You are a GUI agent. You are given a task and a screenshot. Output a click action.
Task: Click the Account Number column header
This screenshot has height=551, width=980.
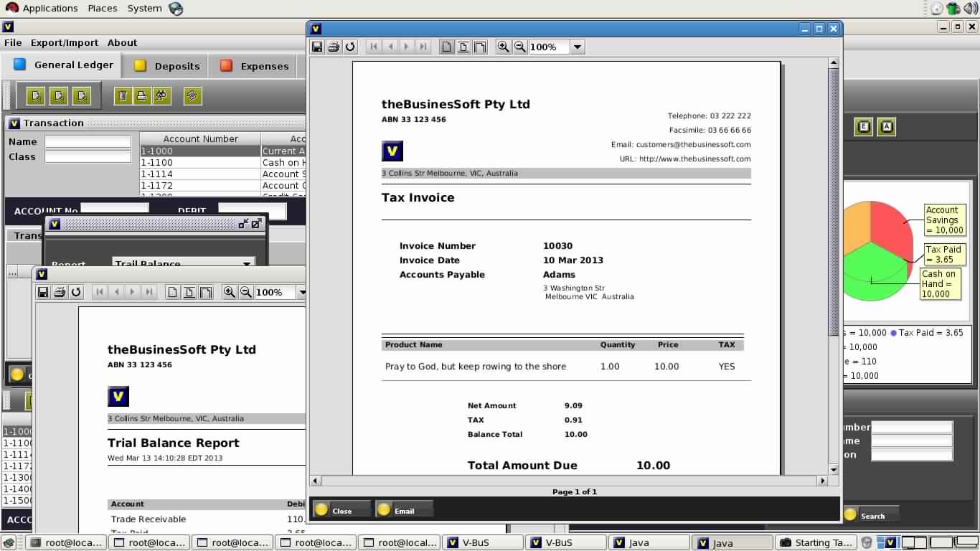200,138
